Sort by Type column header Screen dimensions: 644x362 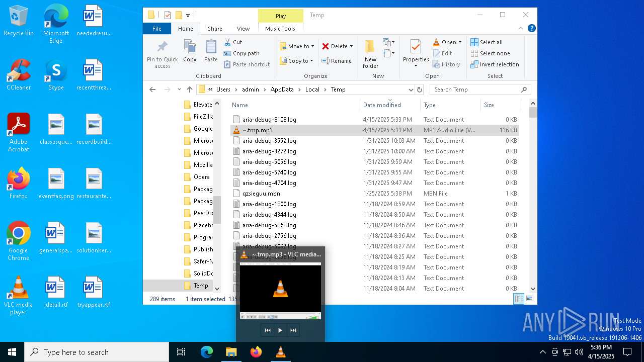pos(450,105)
